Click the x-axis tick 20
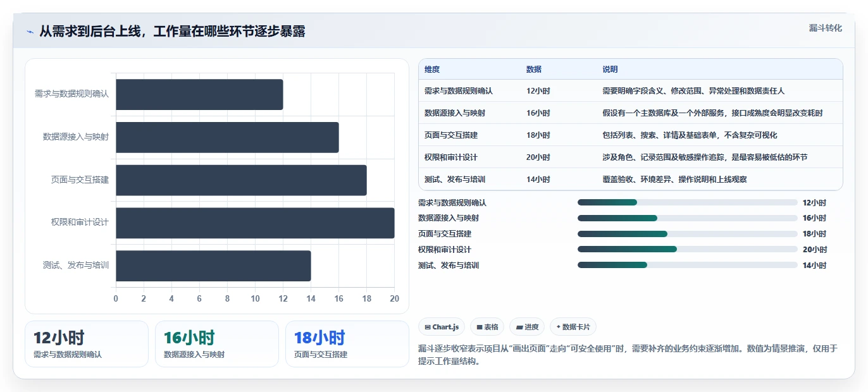This screenshot has height=392, width=868. point(395,299)
